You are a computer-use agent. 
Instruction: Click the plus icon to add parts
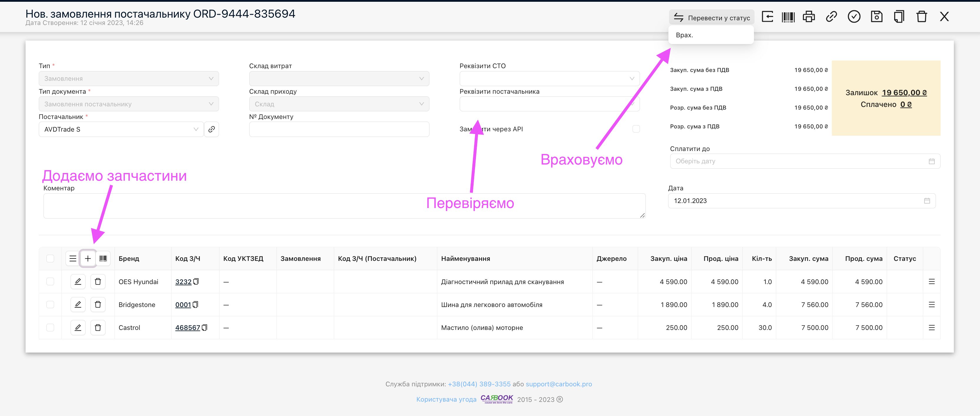tap(88, 259)
